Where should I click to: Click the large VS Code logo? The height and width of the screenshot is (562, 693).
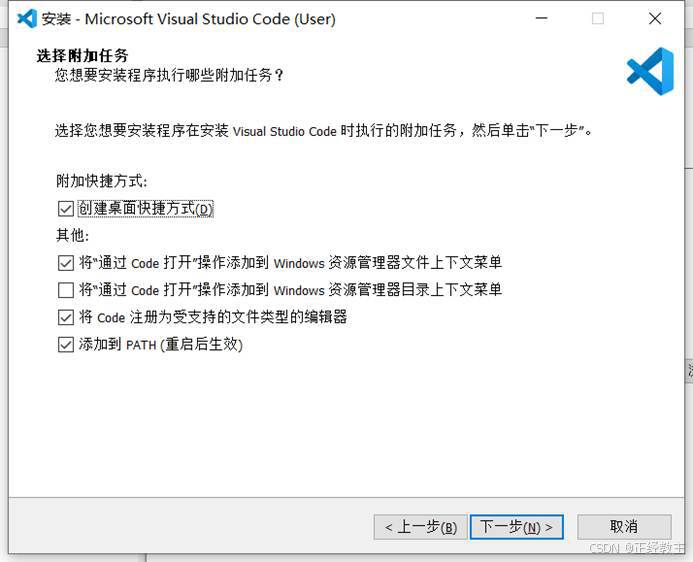650,72
